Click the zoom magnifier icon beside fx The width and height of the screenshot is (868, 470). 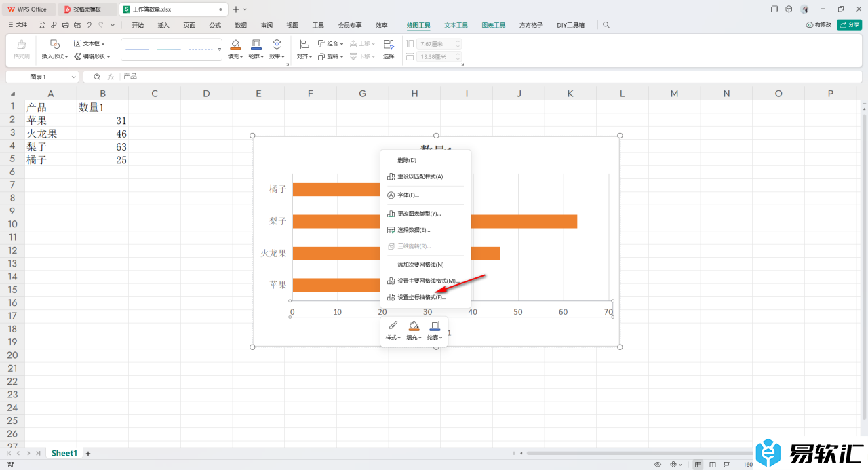pos(97,77)
